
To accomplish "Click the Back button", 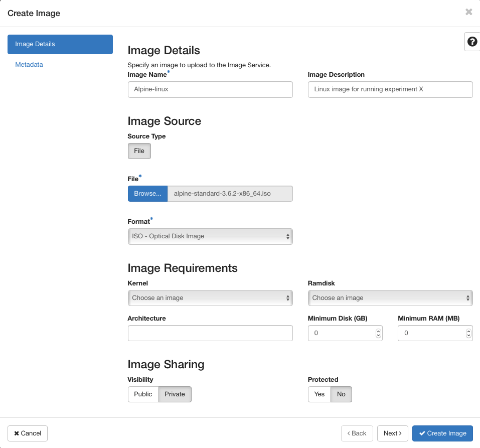I will coord(357,433).
